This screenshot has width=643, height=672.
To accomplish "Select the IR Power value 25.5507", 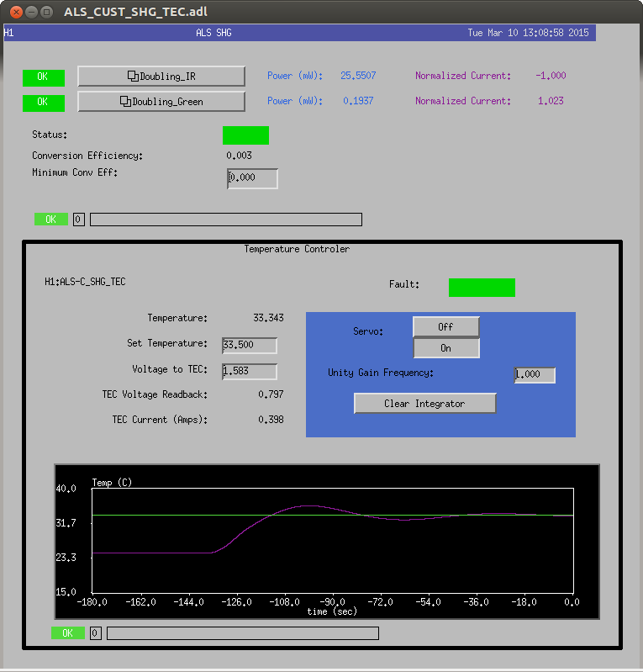I will [x=358, y=76].
